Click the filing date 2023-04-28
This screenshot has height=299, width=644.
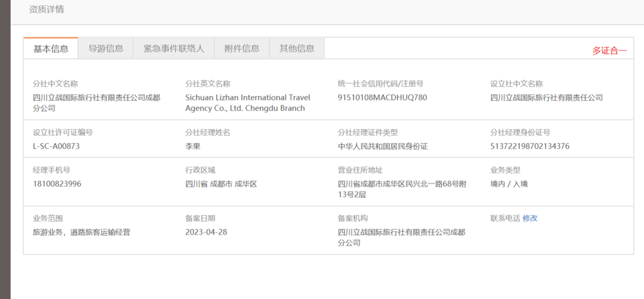pyautogui.click(x=206, y=232)
